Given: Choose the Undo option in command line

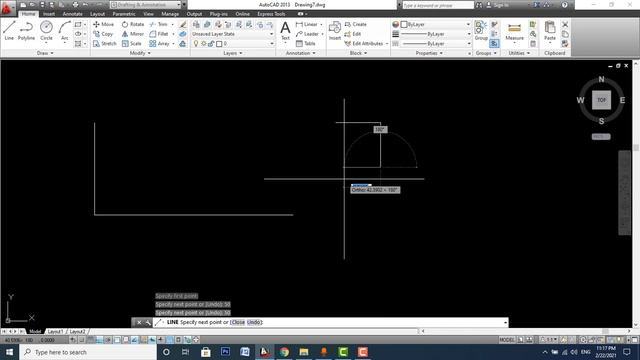Looking at the screenshot, I should tap(254, 322).
